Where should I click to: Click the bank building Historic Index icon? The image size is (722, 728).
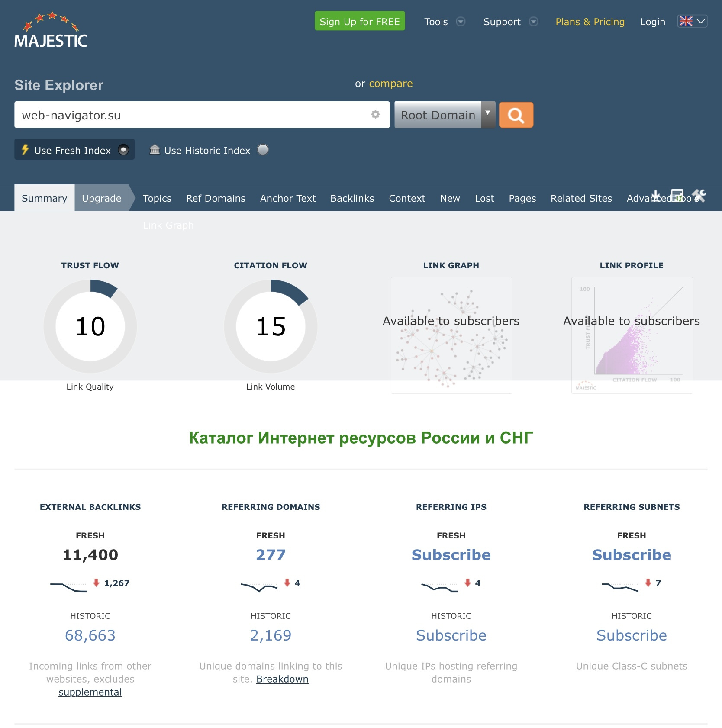(155, 150)
